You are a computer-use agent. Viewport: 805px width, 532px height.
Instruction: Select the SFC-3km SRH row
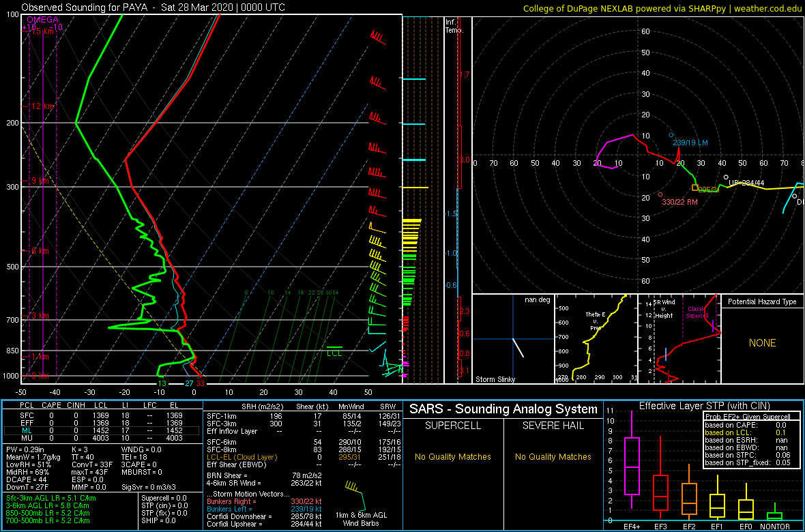(x=304, y=424)
